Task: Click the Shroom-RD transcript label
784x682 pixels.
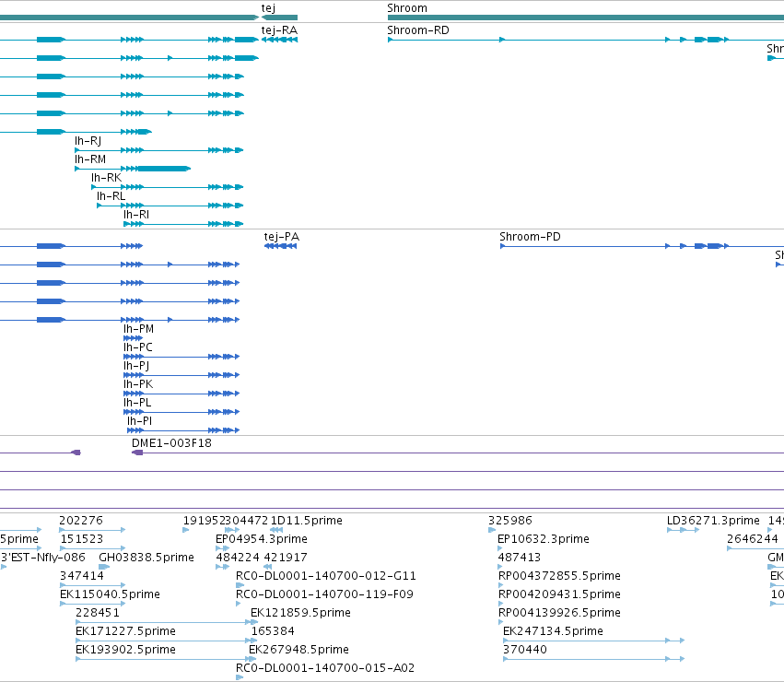Action: coord(418,30)
